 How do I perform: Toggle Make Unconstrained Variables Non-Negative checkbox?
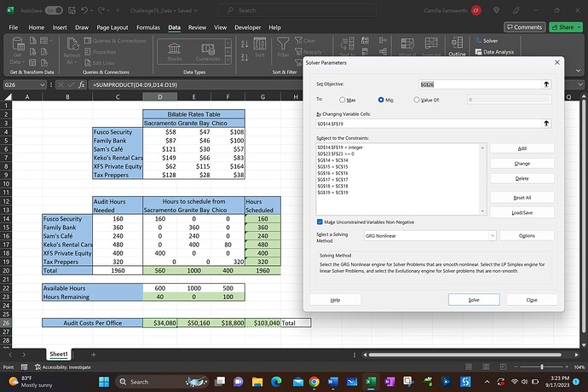[320, 222]
